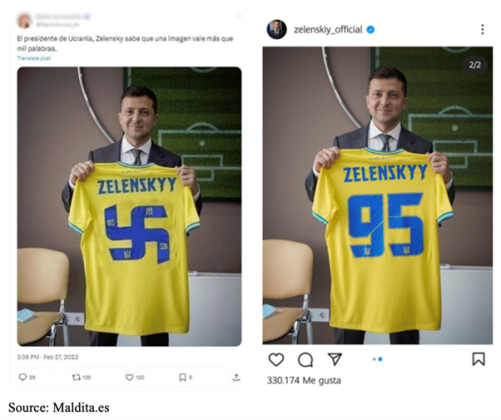Image resolution: width=501 pixels, height=420 pixels.
Task: Like the tweet with 120 likes
Action: [x=129, y=377]
